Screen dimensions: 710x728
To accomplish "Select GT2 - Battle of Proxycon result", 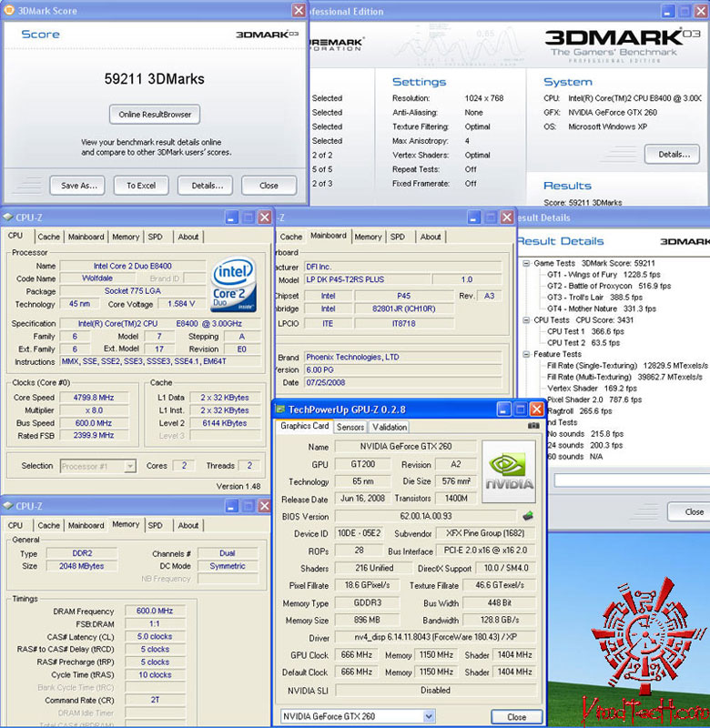I will coord(609,286).
